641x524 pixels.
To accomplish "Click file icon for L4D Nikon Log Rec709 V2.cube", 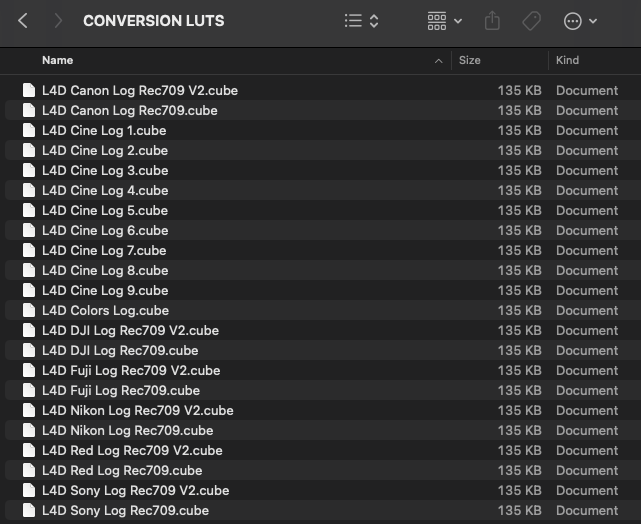I will 29,410.
